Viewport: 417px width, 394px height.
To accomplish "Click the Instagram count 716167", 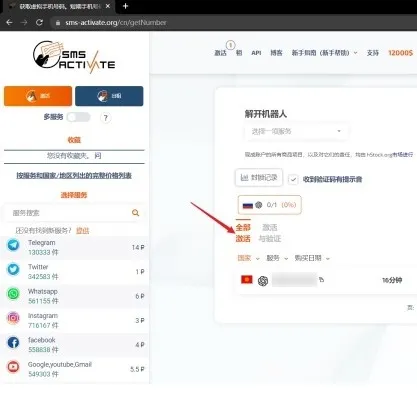I will click(43, 325).
